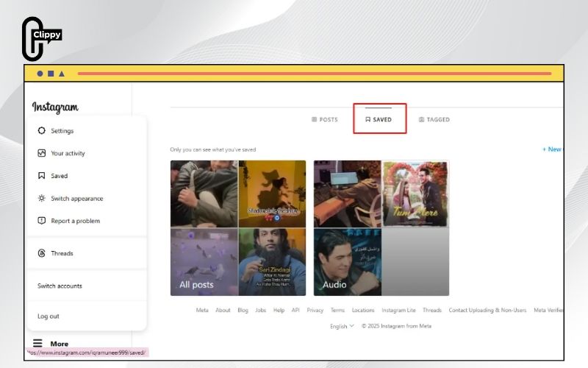Image resolution: width=588 pixels, height=368 pixels.
Task: Click the More label at sidebar bottom
Action: point(60,344)
